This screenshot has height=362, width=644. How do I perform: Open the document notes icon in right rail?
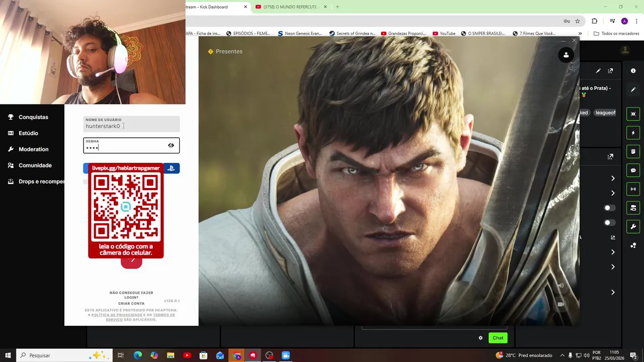633,151
